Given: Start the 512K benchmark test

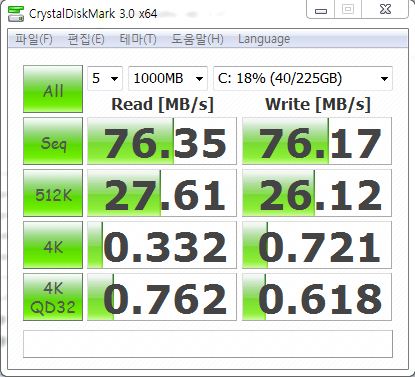Looking at the screenshot, I should 53,193.
